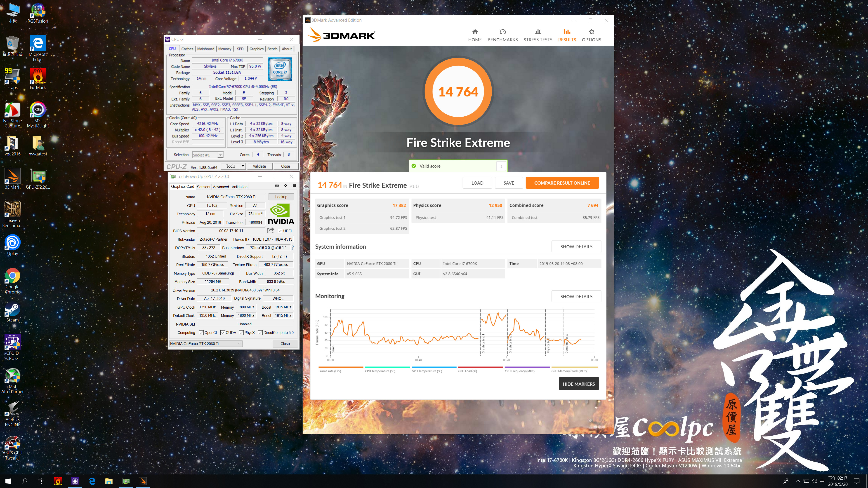Open the GPU-Z hamburger menu
The image size is (868, 488).
(x=294, y=185)
